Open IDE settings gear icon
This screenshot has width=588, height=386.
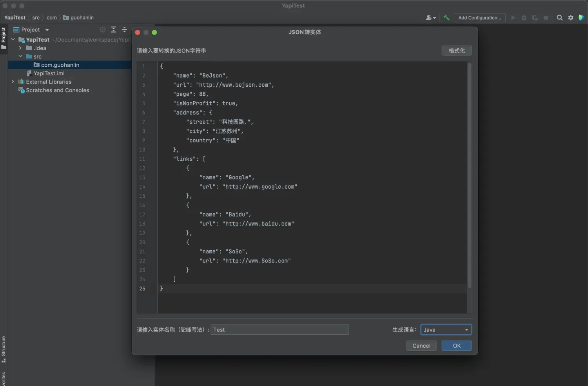click(x=571, y=18)
